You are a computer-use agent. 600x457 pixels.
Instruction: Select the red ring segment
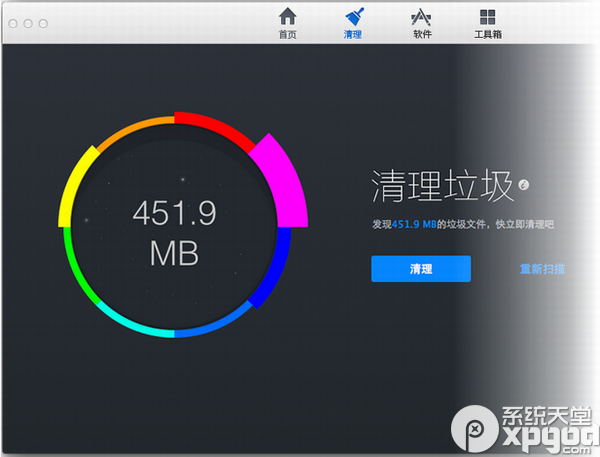[x=215, y=128]
